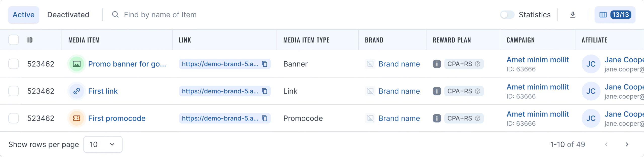Copy the First promocode row link
The image size is (644, 157).
tap(265, 118)
